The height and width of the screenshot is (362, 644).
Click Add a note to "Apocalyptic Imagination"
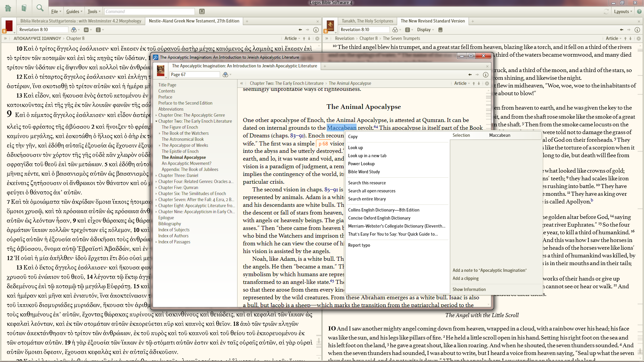tap(489, 270)
